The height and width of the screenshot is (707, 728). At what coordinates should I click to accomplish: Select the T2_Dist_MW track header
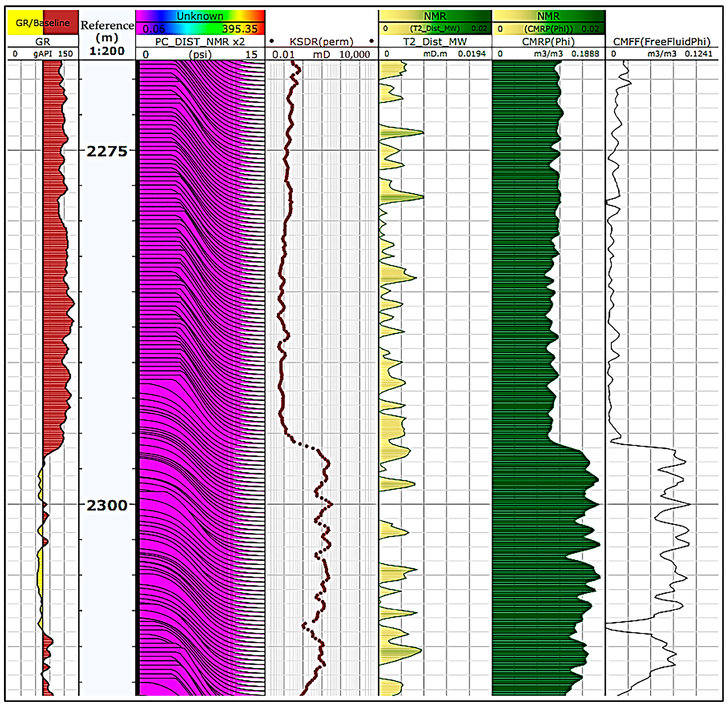tap(435, 42)
